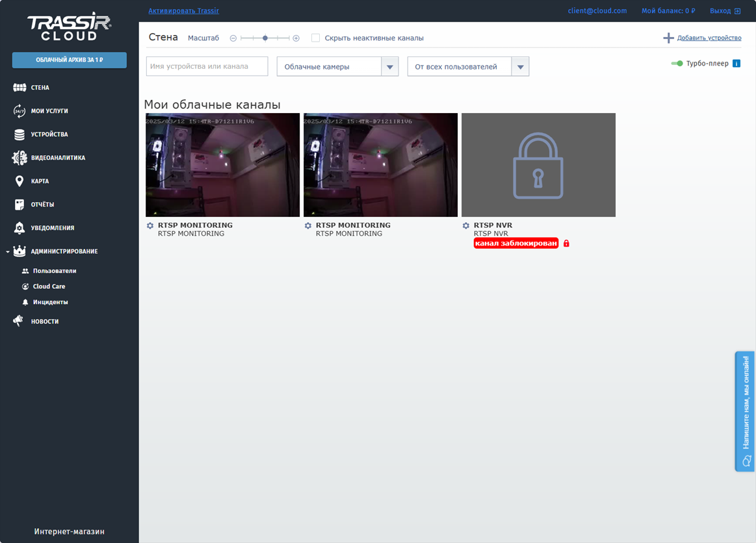
Task: Toggle the Турбо-плеер switch
Action: 677,64
